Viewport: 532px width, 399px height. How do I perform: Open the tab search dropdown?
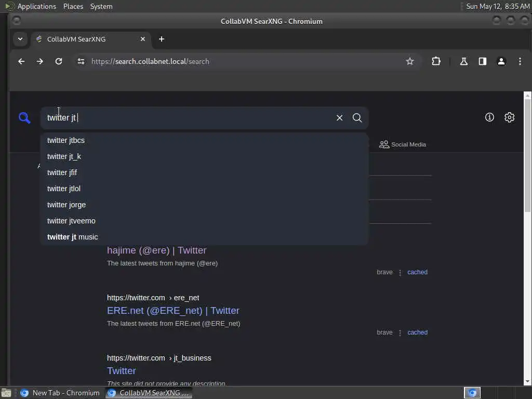(x=20, y=39)
